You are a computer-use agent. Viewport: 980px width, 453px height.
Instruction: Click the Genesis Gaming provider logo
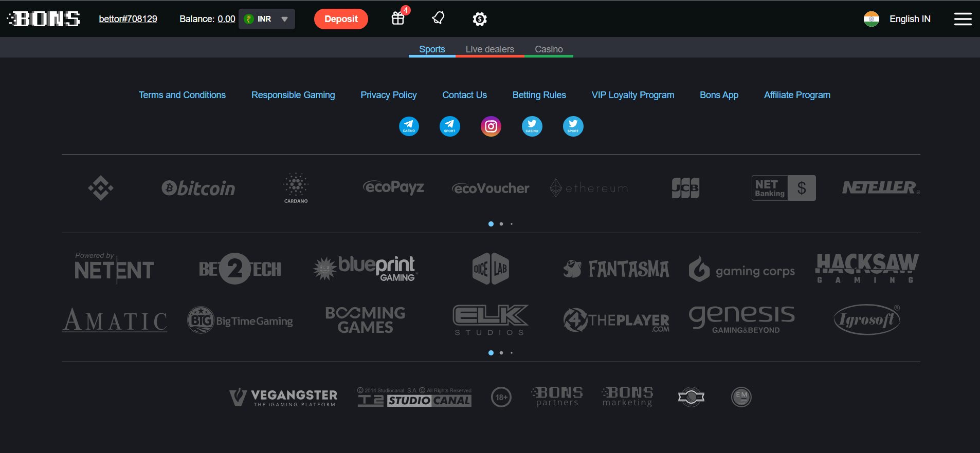pyautogui.click(x=742, y=320)
